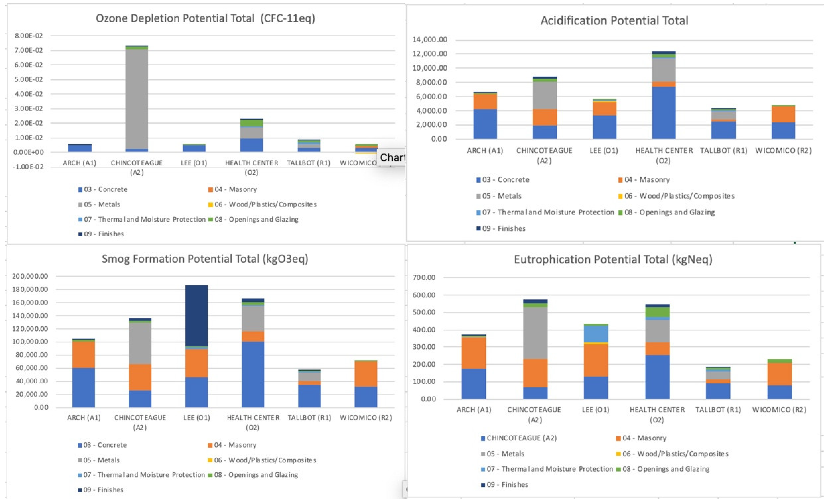The image size is (827, 504).
Task: Click Health Center concrete bar in Acidification chart
Action: point(663,112)
